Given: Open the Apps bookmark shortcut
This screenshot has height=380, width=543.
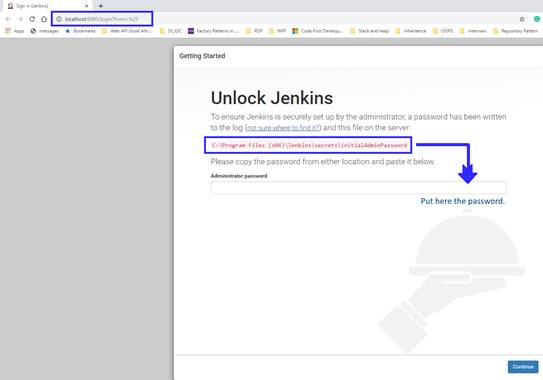Looking at the screenshot, I should coord(15,31).
